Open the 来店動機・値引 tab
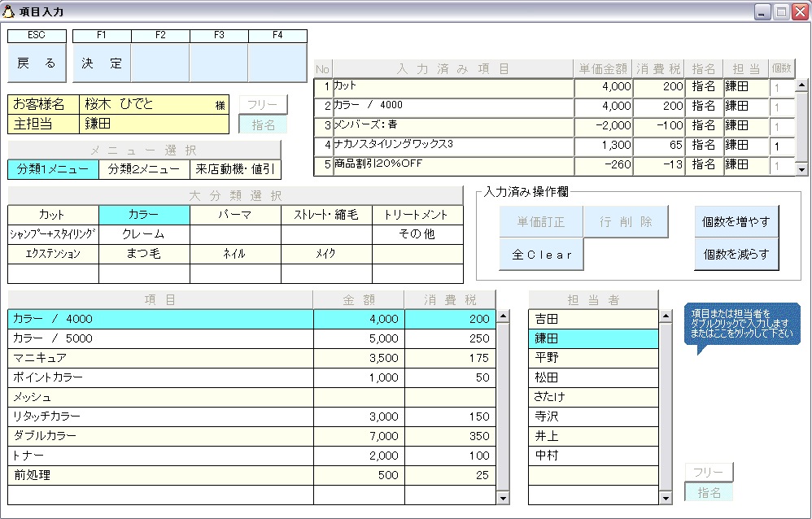This screenshot has height=519, width=812. pyautogui.click(x=235, y=169)
